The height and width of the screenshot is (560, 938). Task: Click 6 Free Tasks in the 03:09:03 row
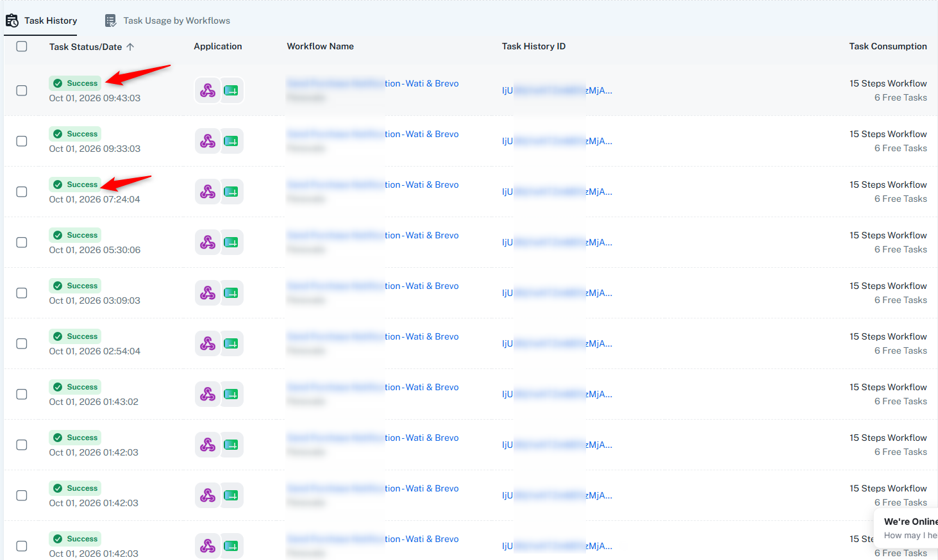pos(901,300)
